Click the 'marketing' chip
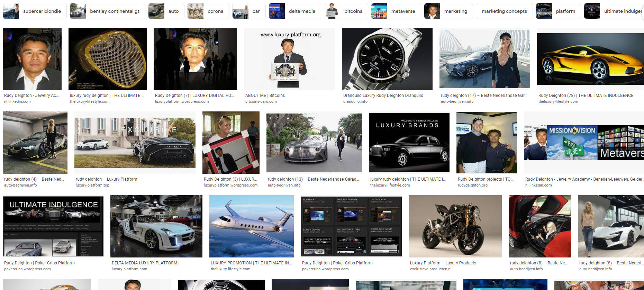Image resolution: width=644 pixels, height=290 pixels. 448,11
